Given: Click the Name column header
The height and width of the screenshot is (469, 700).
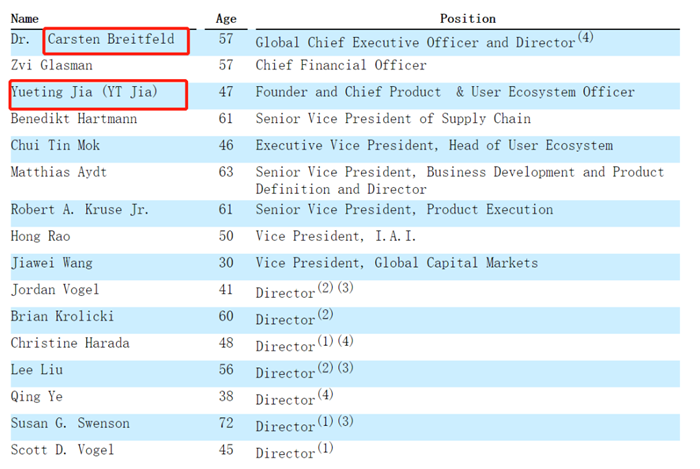Looking at the screenshot, I should [25, 18].
